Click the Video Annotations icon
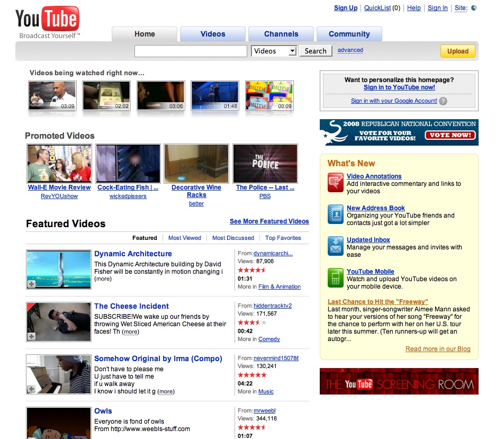The height and width of the screenshot is (439, 504). pos(336,182)
